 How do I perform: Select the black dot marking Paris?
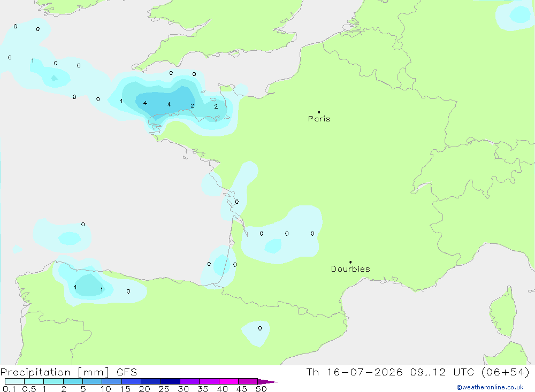click(319, 112)
